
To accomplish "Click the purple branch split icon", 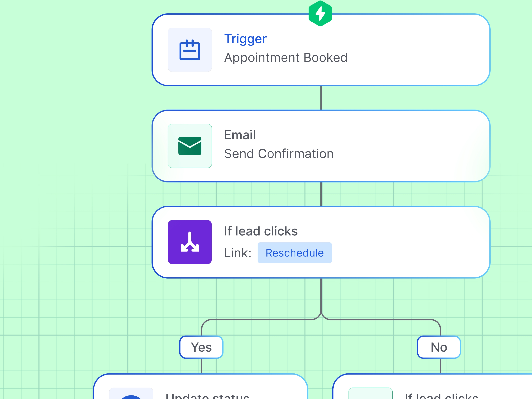I will 190,242.
